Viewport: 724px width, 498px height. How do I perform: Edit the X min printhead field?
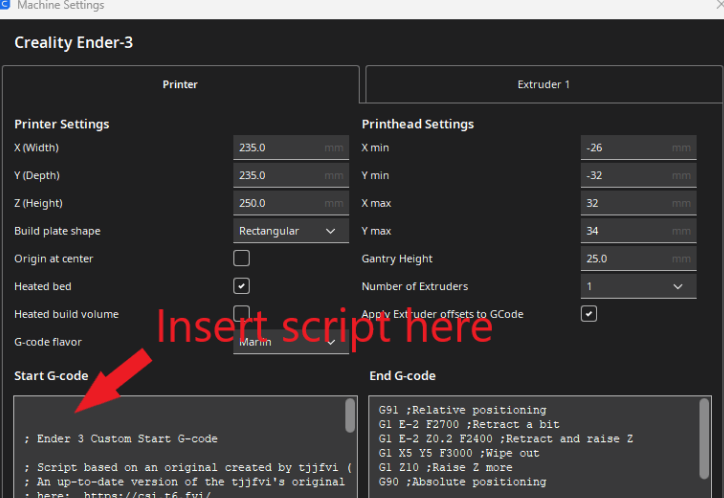click(x=639, y=148)
